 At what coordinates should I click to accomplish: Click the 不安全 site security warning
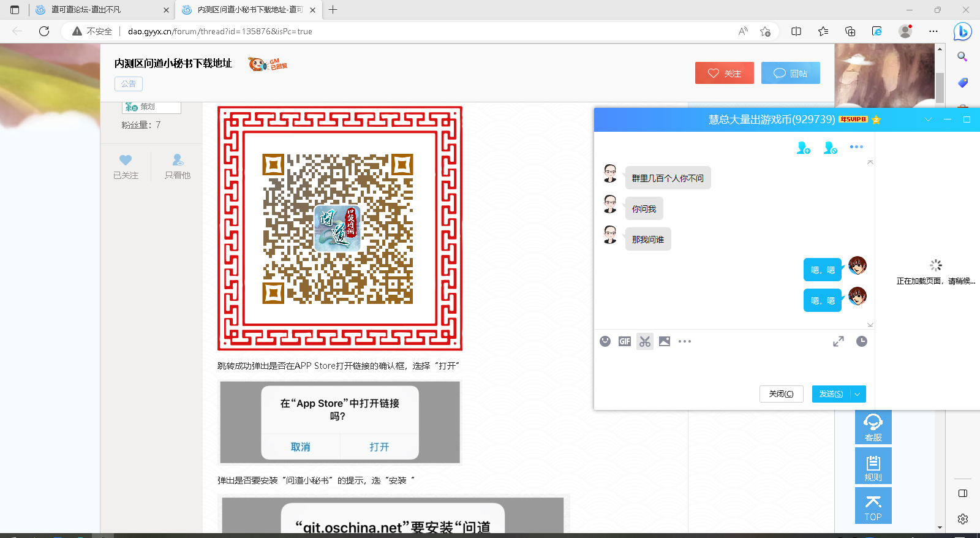pyautogui.click(x=92, y=31)
